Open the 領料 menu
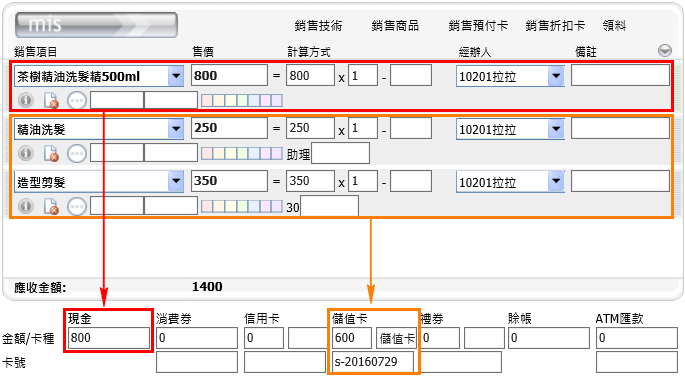This screenshot has height=377, width=685. [614, 26]
